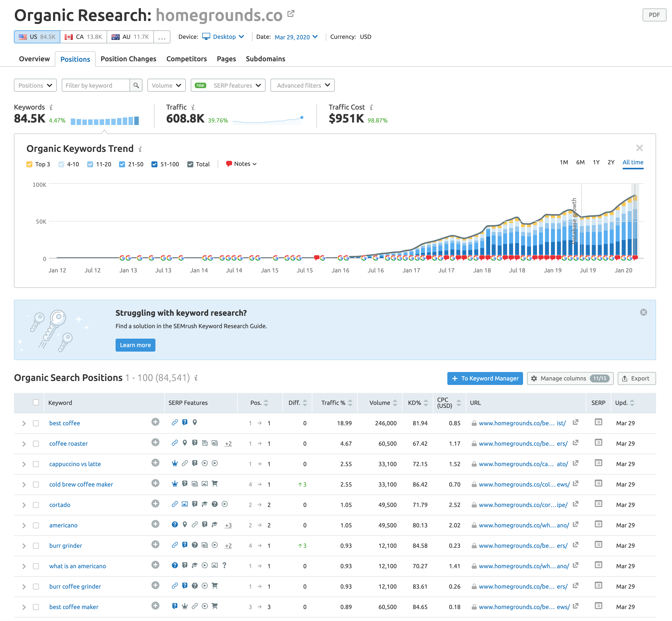Click the plus icon for best coffee

click(x=155, y=422)
